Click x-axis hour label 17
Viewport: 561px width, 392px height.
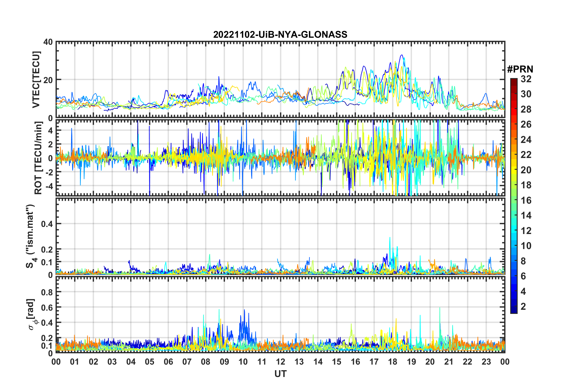point(374,362)
